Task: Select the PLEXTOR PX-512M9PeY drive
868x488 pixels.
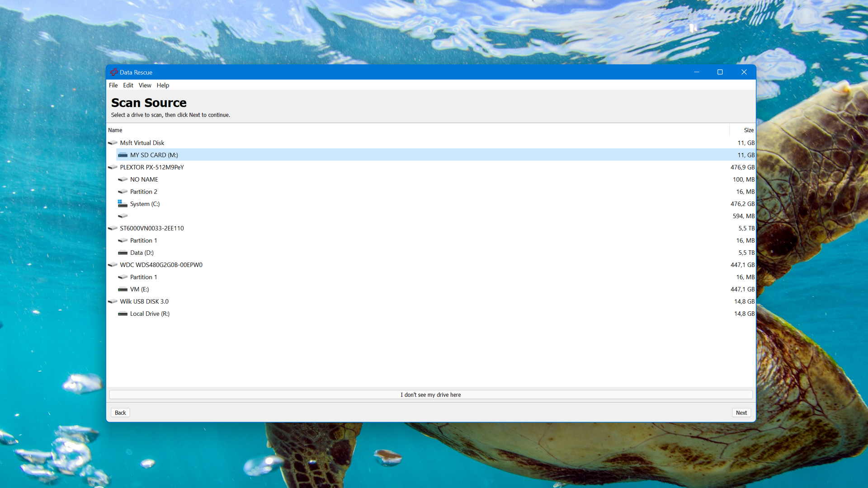Action: pos(431,167)
